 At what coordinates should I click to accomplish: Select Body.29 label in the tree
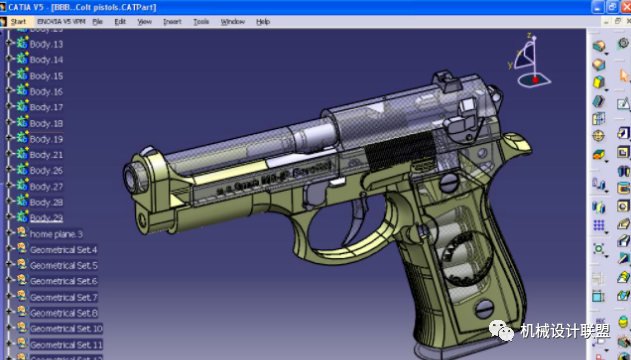click(x=46, y=218)
